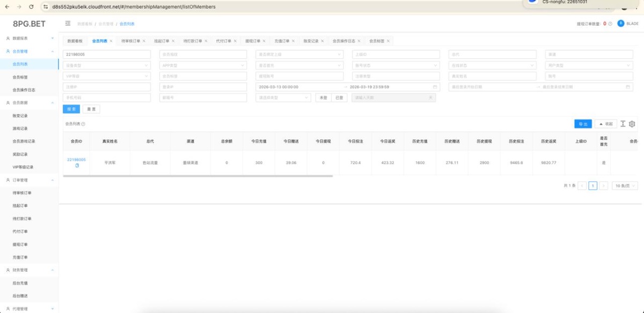Open the table column settings gear icon

point(632,124)
